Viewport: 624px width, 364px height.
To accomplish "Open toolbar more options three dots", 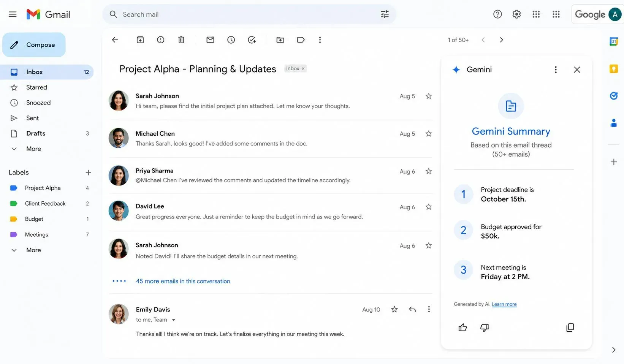I will [x=320, y=40].
